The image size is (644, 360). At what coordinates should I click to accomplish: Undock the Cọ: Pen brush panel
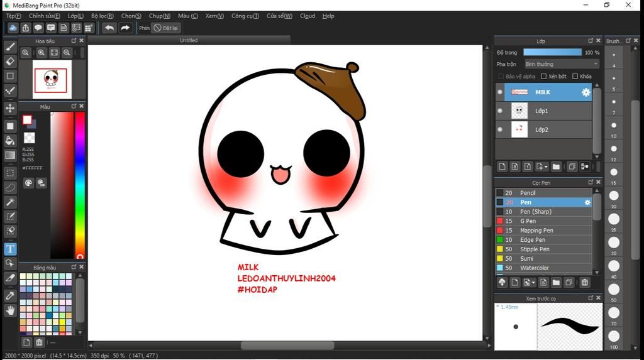(x=591, y=182)
